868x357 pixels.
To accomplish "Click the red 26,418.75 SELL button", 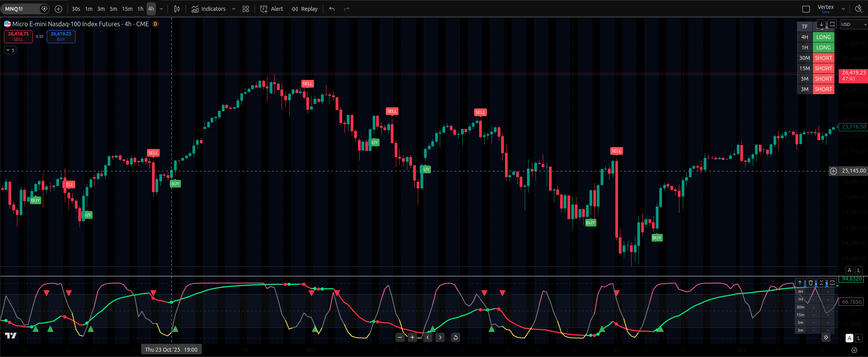I will tap(18, 36).
